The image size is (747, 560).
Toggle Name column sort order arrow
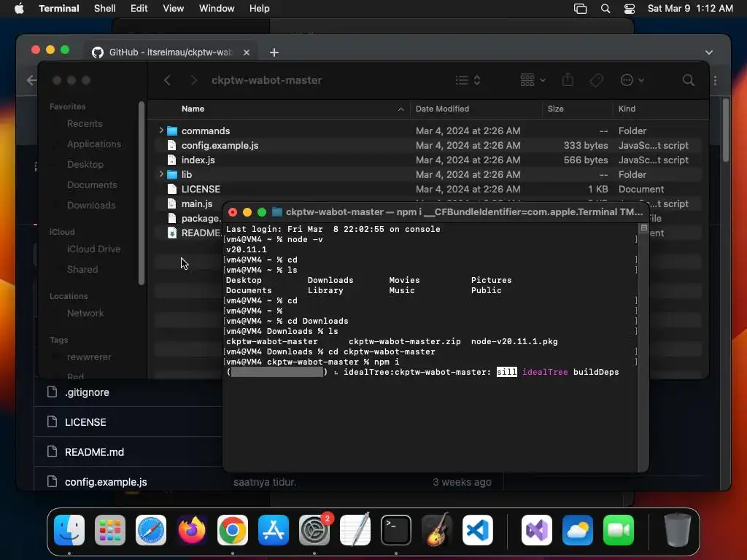[400, 109]
